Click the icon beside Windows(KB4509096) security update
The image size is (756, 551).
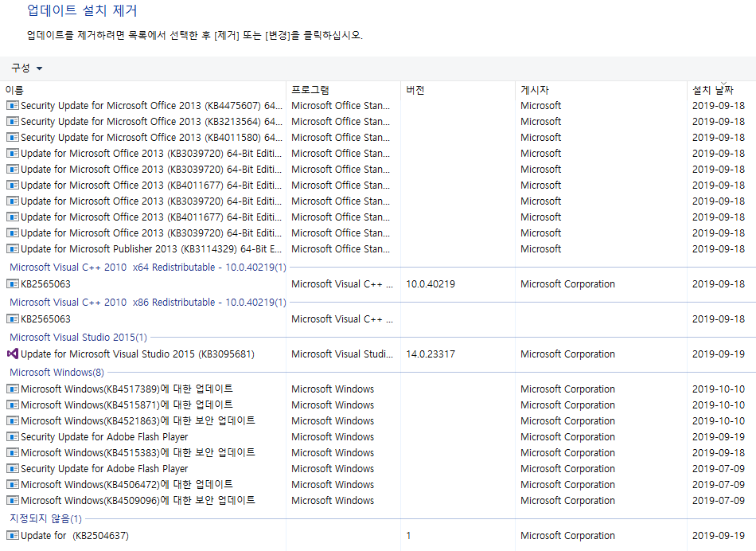pyautogui.click(x=13, y=500)
